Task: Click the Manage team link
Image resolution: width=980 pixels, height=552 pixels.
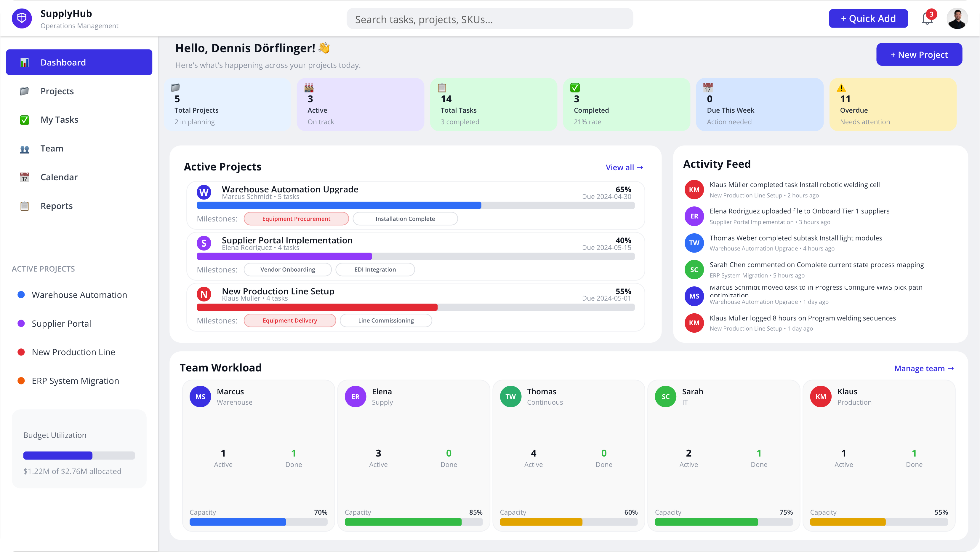Action: coord(924,368)
